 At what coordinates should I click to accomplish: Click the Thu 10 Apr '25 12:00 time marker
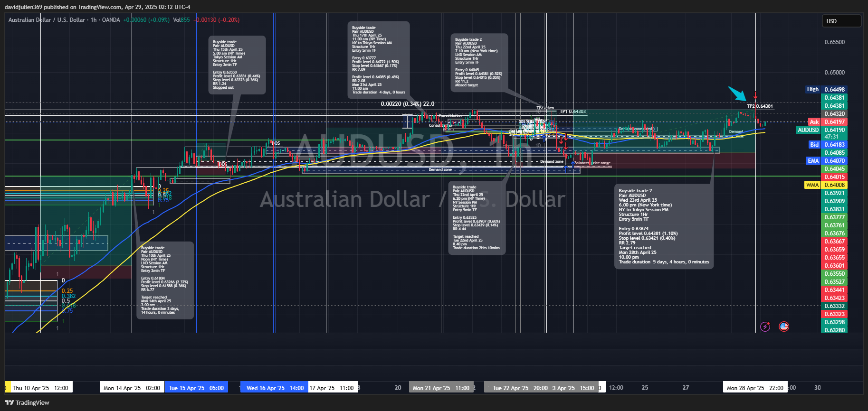click(40, 388)
